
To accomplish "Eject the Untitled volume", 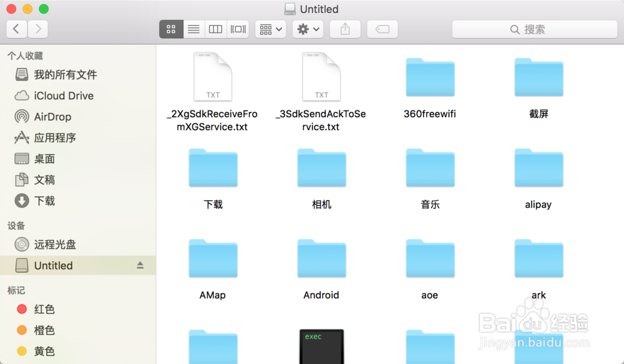I will pyautogui.click(x=140, y=265).
